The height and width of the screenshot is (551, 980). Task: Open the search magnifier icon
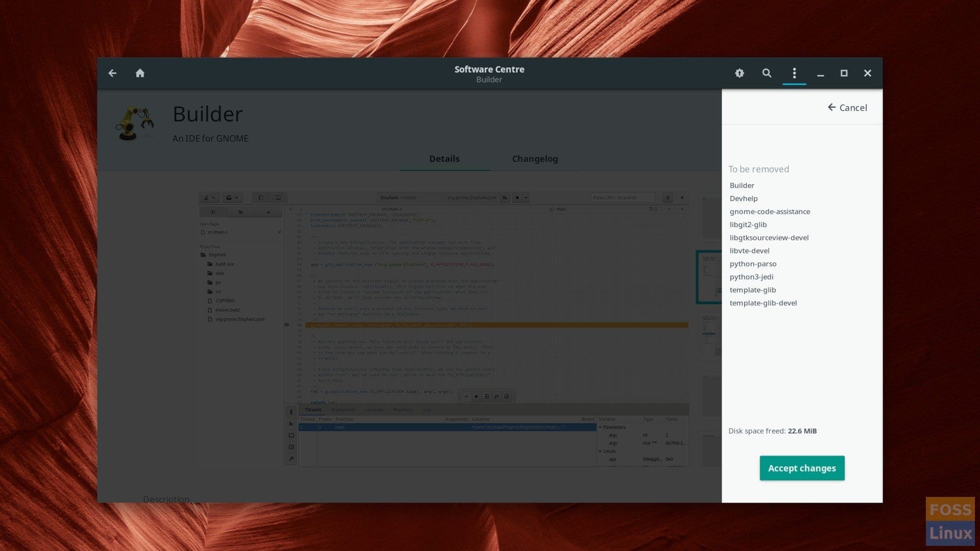tap(767, 73)
